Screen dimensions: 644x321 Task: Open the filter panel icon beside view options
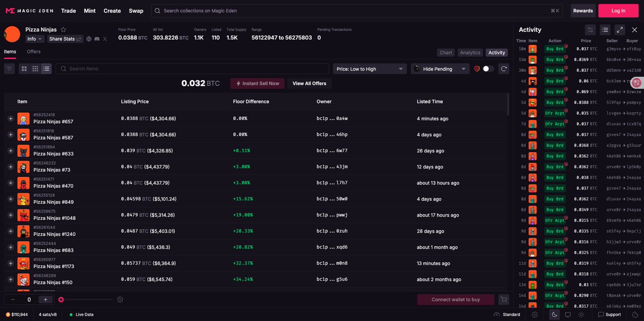point(9,69)
